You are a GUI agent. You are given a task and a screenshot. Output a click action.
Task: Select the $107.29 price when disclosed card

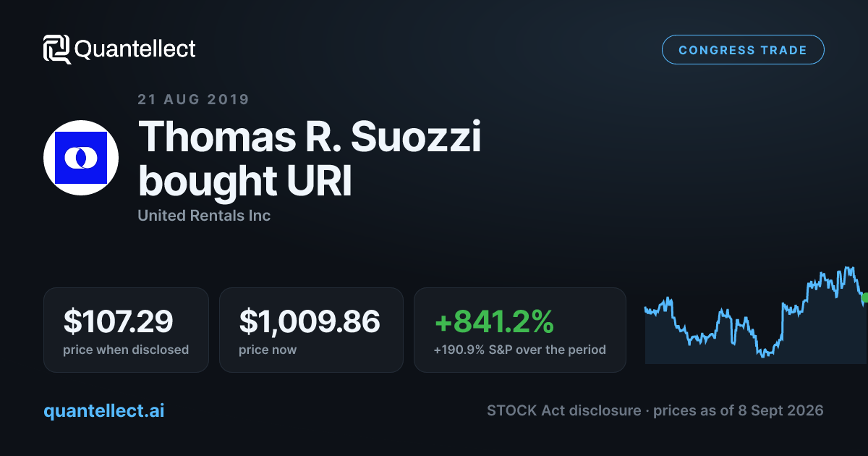[126, 330]
